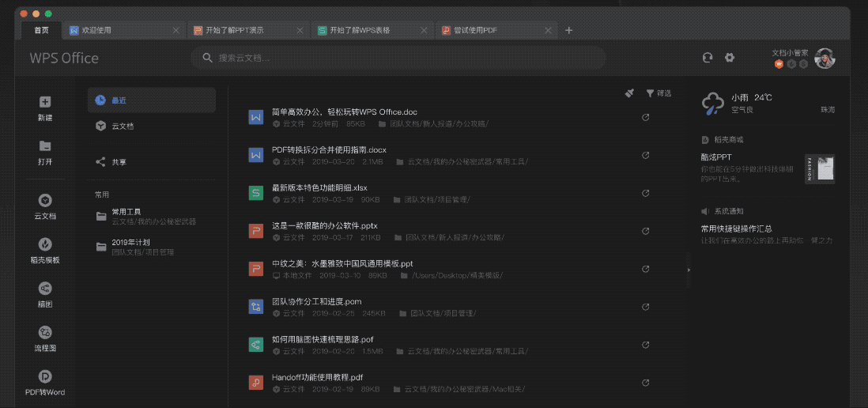Image resolution: width=868 pixels, height=408 pixels.
Task: Switch to the 开始了解WPS表格 tab
Action: click(x=372, y=31)
